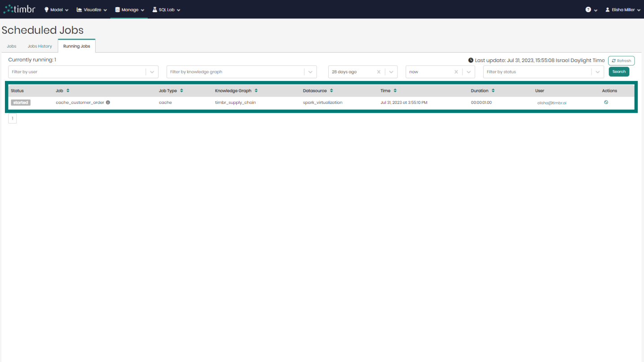This screenshot has height=362, width=644.
Task: Cancel the running job using the Actions icon
Action: point(606,102)
